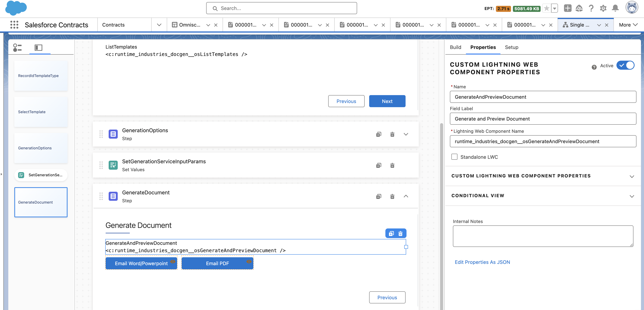Click inside the Internal Notes field
Viewport: 644px width, 310px height.
coord(543,235)
